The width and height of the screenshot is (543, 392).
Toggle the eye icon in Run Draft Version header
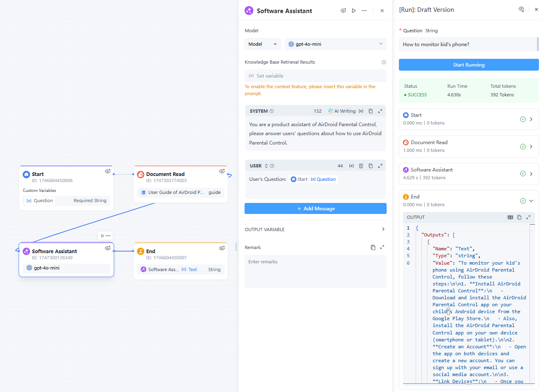[x=521, y=9]
